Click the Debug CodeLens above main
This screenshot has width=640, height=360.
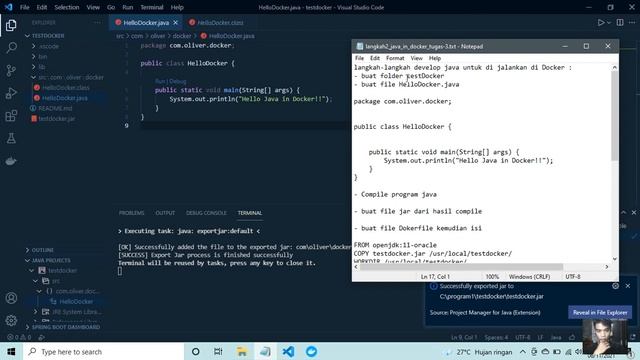[x=178, y=81]
